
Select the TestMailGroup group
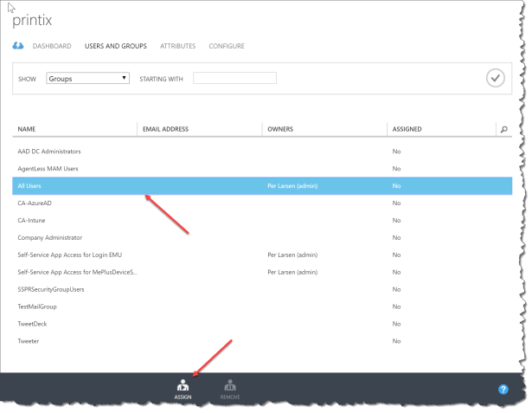[37, 307]
